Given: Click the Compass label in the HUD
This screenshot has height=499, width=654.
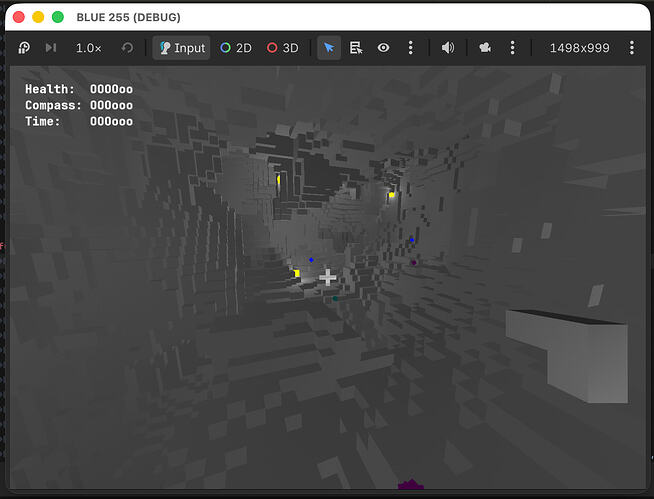Looking at the screenshot, I should pos(53,105).
